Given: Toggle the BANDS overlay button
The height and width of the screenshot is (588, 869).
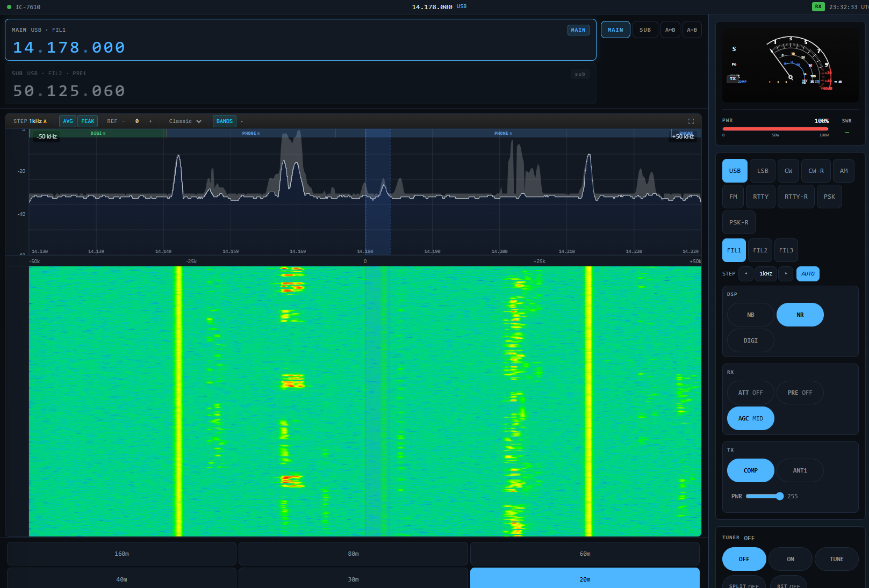Looking at the screenshot, I should (x=225, y=121).
